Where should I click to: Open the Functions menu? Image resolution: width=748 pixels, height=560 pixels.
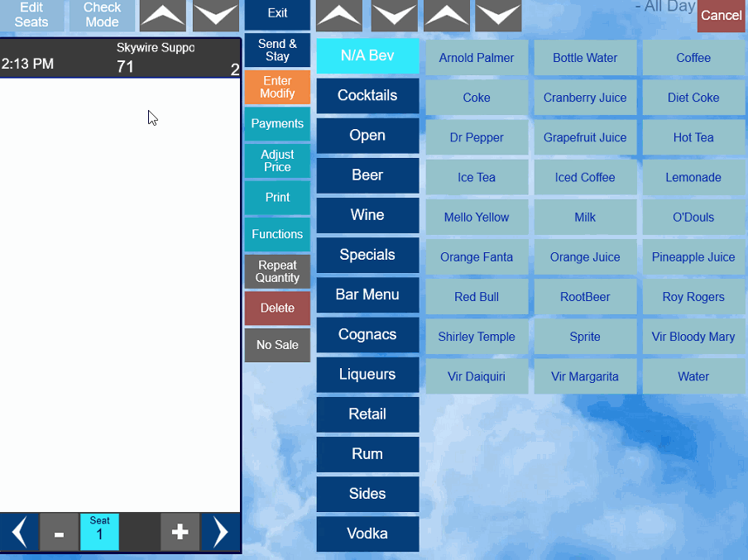pyautogui.click(x=277, y=234)
